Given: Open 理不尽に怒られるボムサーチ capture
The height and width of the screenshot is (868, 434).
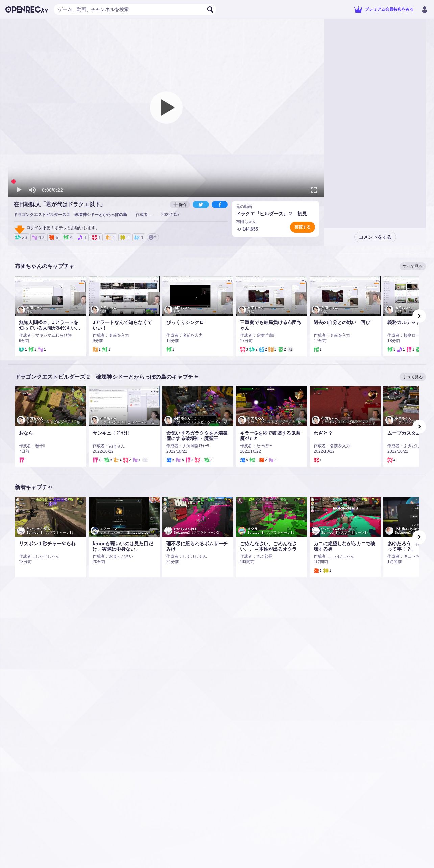Looking at the screenshot, I should click(x=197, y=546).
